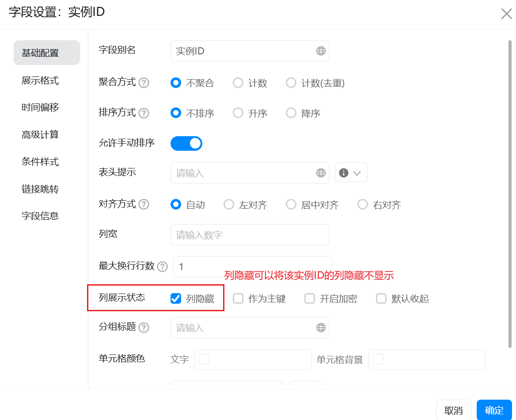Enable the 作为主键 checkbox
The width and height of the screenshot is (516, 420).
tap(238, 298)
